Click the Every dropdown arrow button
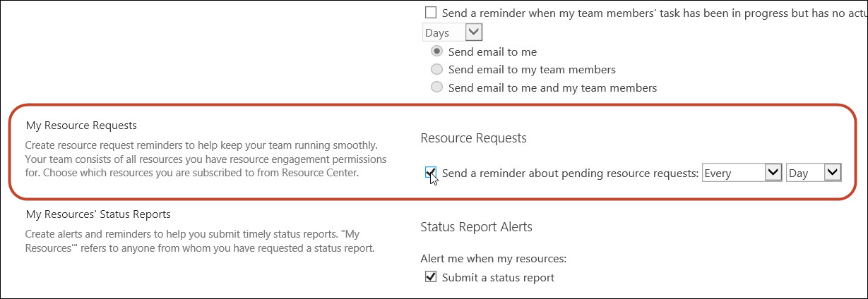This screenshot has height=299, width=868. coord(773,173)
